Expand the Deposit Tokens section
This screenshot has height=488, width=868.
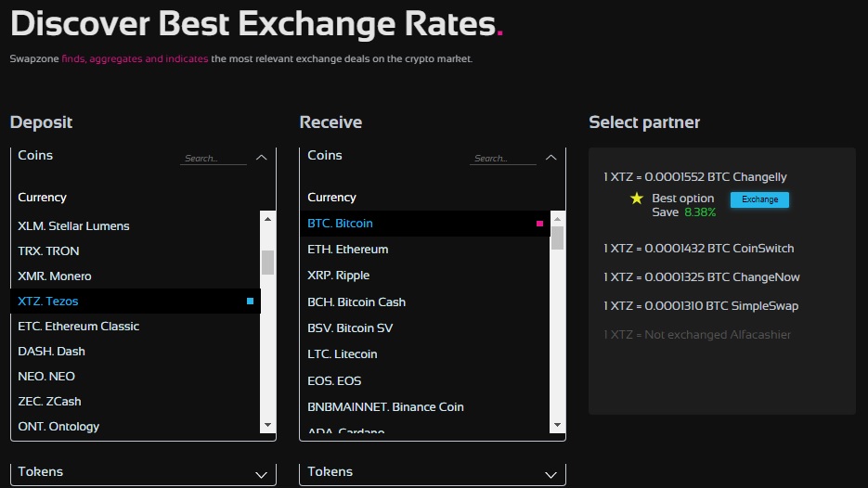[x=261, y=474]
